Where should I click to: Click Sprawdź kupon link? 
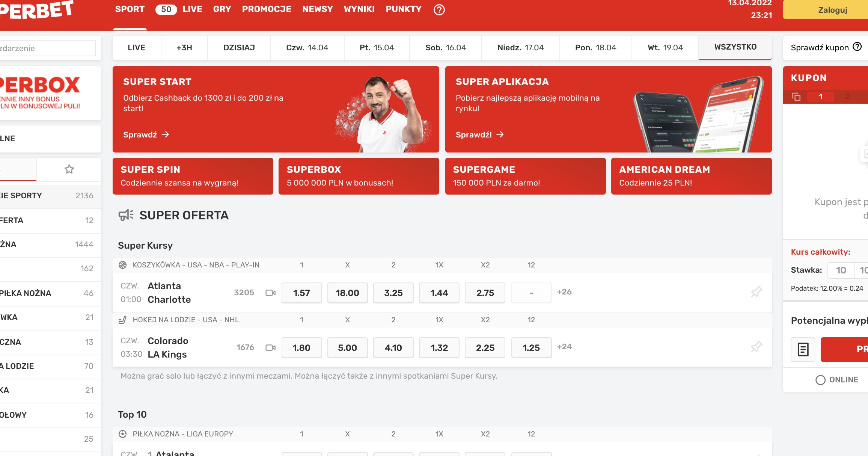point(820,48)
